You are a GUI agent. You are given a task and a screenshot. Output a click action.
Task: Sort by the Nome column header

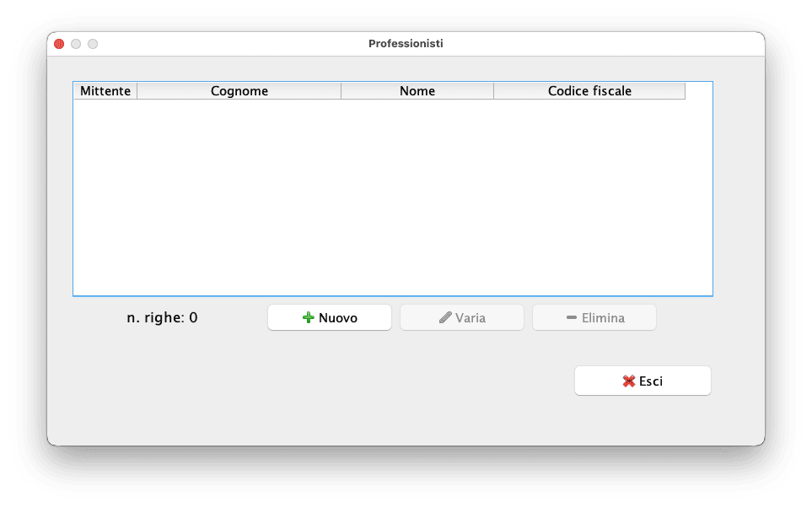pos(417,91)
